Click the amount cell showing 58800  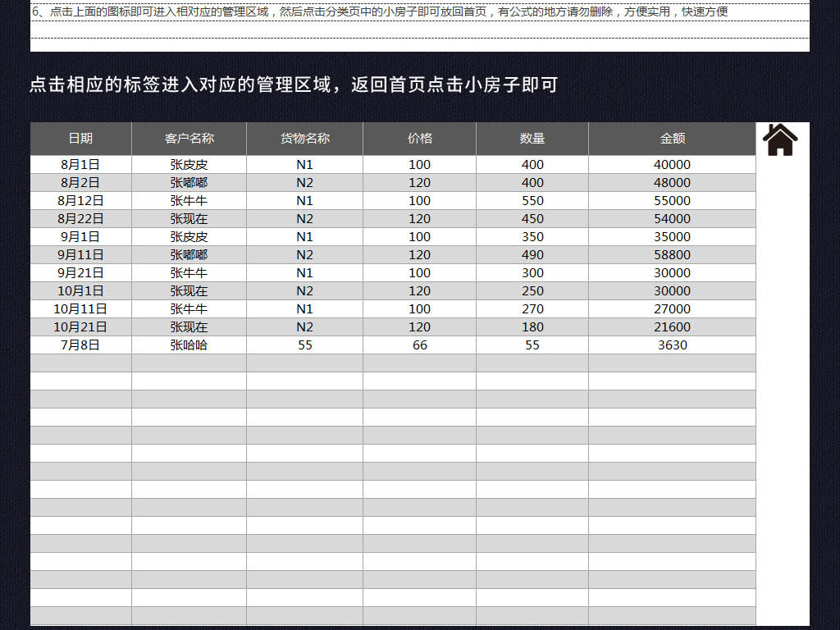(x=673, y=255)
